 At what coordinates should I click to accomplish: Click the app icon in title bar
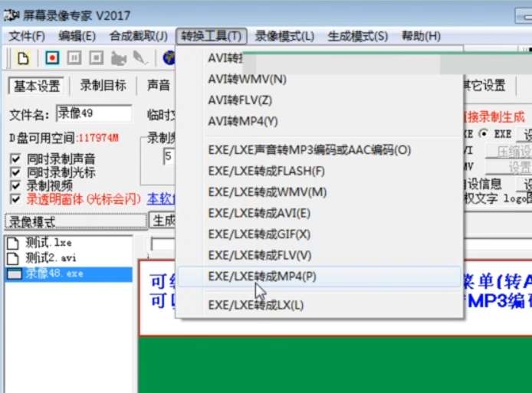click(x=11, y=15)
